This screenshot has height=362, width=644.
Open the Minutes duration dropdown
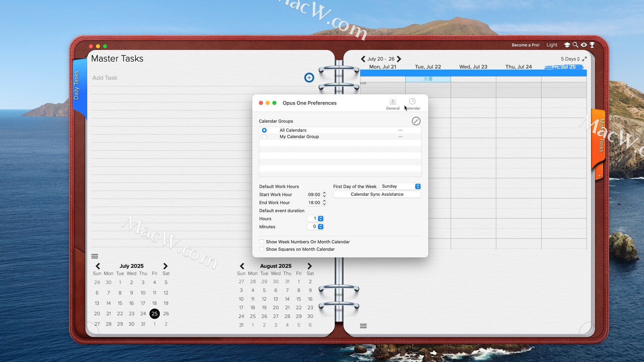click(x=316, y=227)
